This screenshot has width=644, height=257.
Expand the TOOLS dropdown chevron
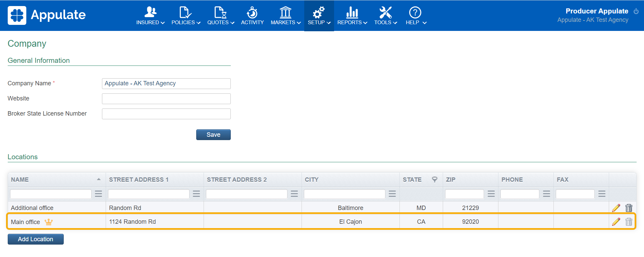[395, 23]
